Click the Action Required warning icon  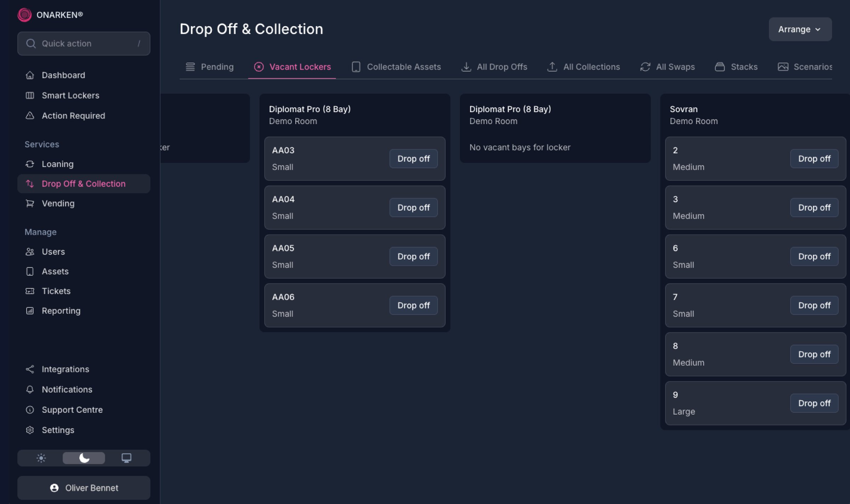click(30, 115)
